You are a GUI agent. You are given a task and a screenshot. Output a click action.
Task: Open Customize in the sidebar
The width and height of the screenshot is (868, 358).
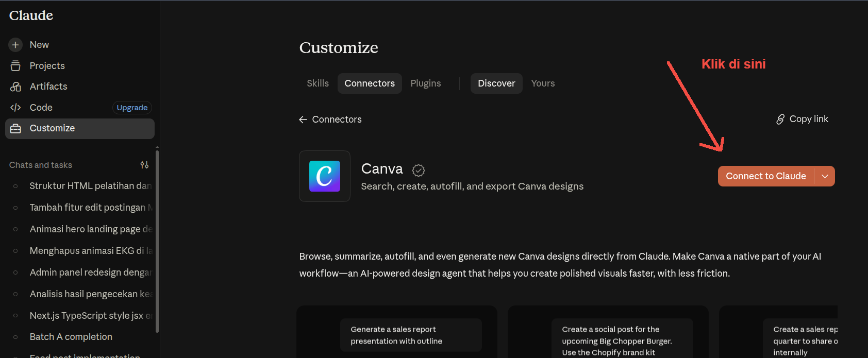pos(80,129)
